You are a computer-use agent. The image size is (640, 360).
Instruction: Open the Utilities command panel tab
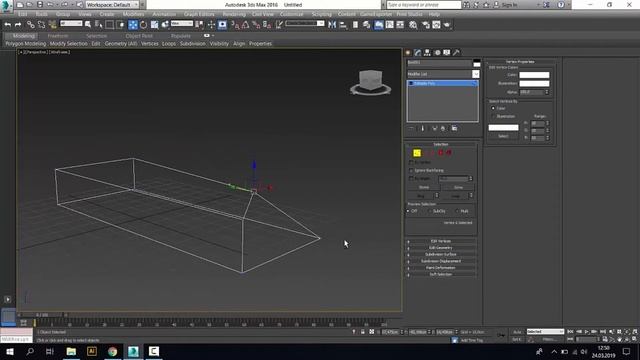[457, 53]
